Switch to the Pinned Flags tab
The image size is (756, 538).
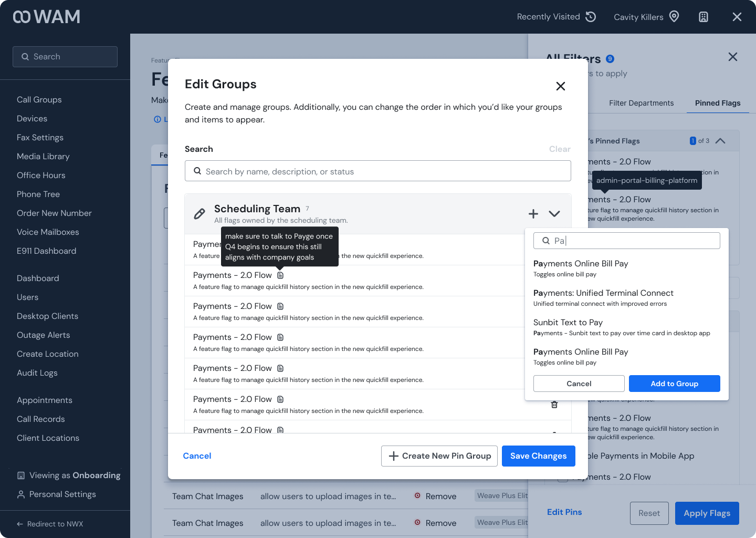(x=718, y=103)
